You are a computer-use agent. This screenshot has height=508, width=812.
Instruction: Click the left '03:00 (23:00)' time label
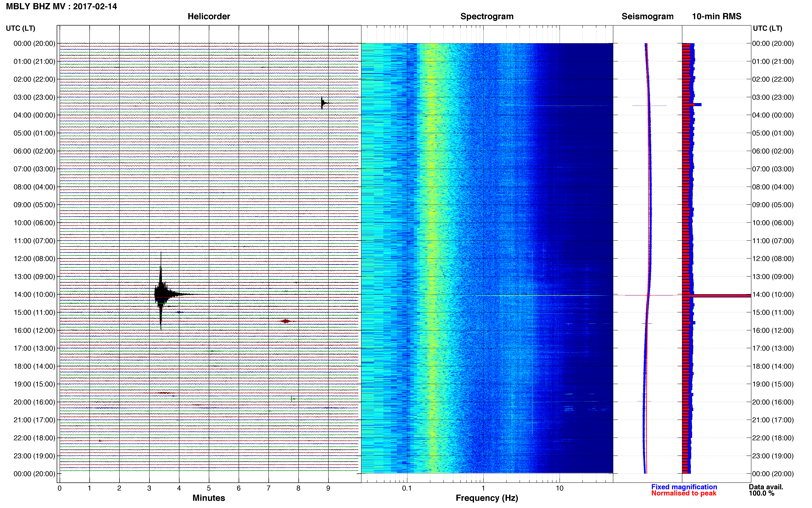pos(34,97)
